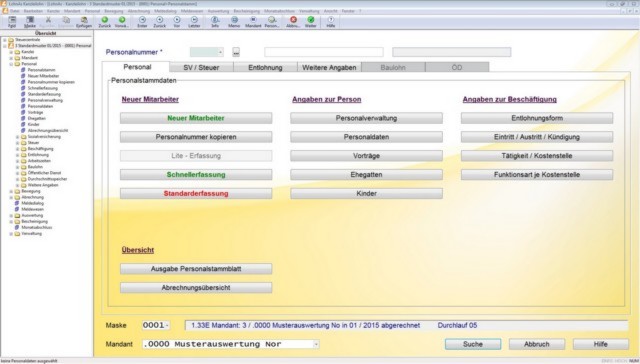This screenshot has width=640, height=364.
Task: Switch to the Entlohnung tab
Action: click(x=265, y=67)
